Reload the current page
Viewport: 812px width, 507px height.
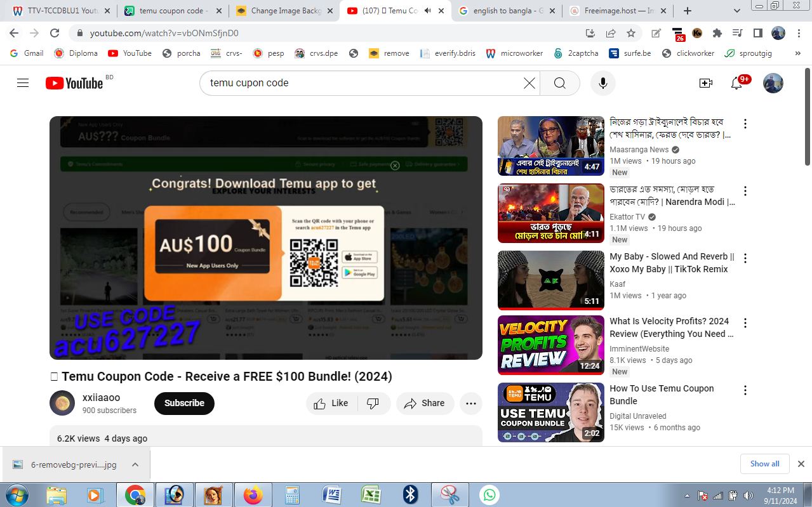tap(55, 33)
